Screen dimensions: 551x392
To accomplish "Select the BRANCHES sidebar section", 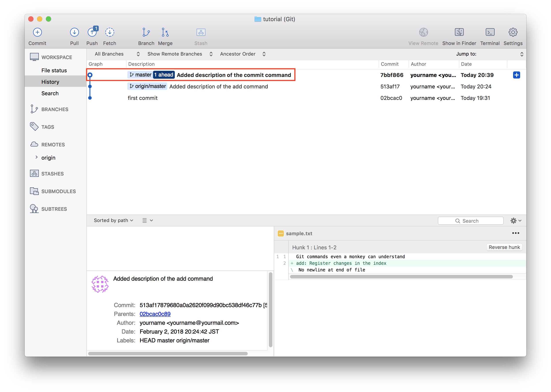I will [x=55, y=109].
